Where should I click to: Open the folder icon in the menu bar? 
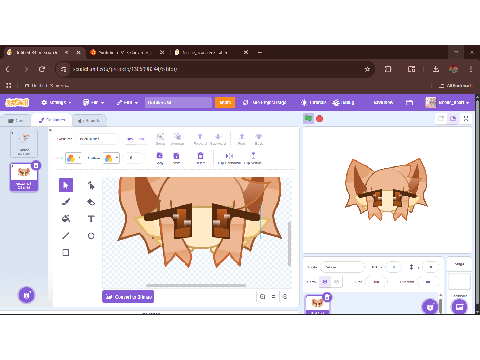click(409, 102)
